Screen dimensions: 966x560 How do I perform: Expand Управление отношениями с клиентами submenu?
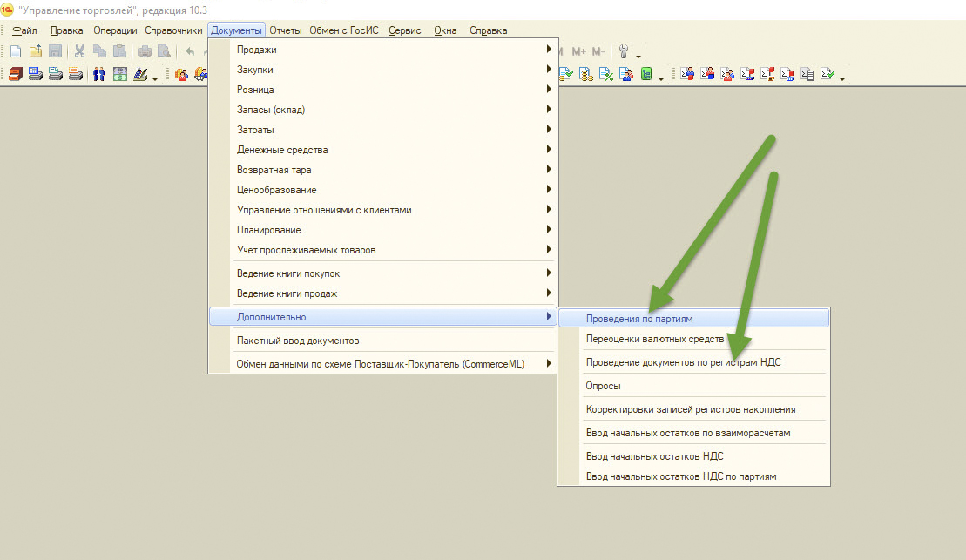tap(382, 210)
